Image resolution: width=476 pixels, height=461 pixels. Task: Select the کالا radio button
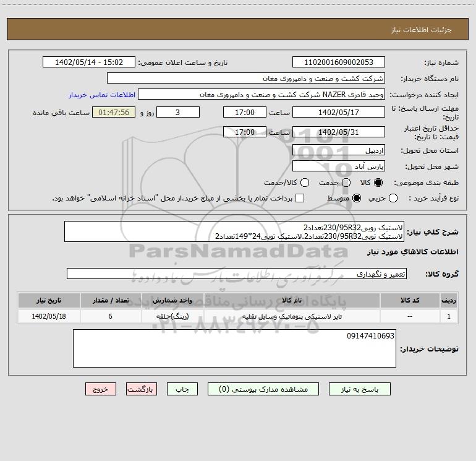tap(378, 183)
